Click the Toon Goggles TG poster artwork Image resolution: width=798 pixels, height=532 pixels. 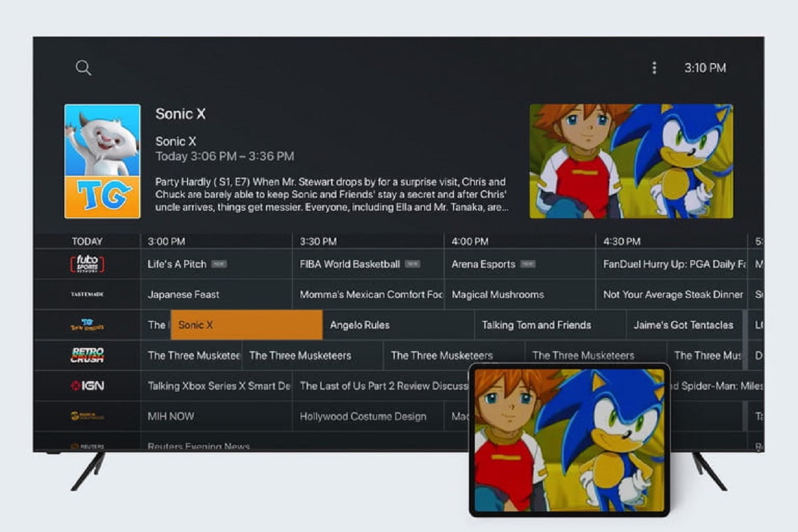[102, 161]
